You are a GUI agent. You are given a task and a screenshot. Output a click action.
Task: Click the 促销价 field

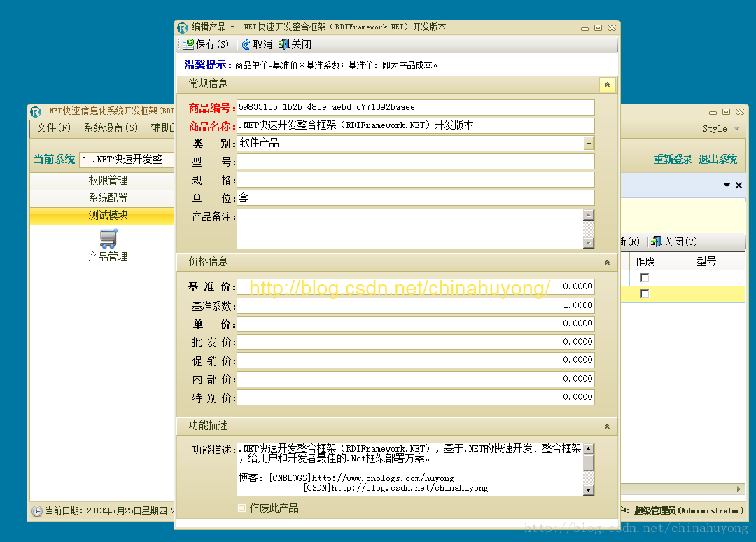point(416,360)
